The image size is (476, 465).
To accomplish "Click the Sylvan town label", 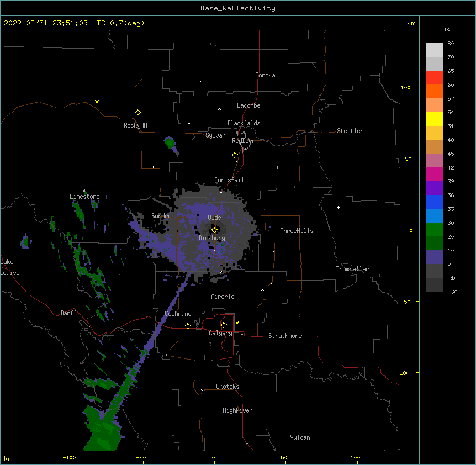I will pos(215,135).
